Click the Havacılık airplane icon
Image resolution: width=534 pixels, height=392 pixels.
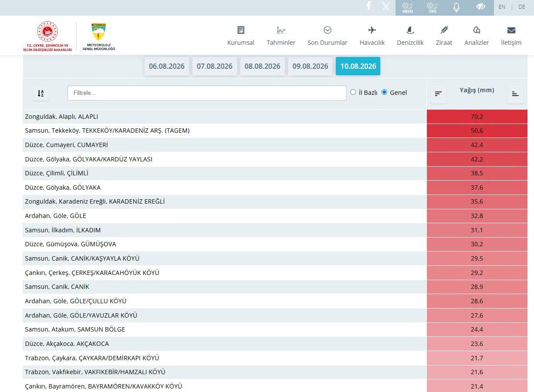[372, 30]
